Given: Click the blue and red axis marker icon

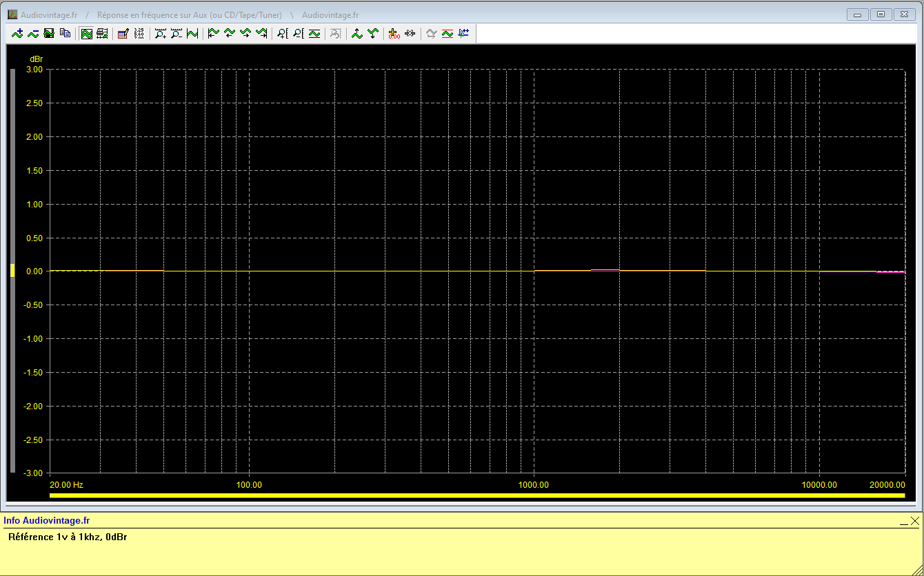Looking at the screenshot, I should (463, 33).
